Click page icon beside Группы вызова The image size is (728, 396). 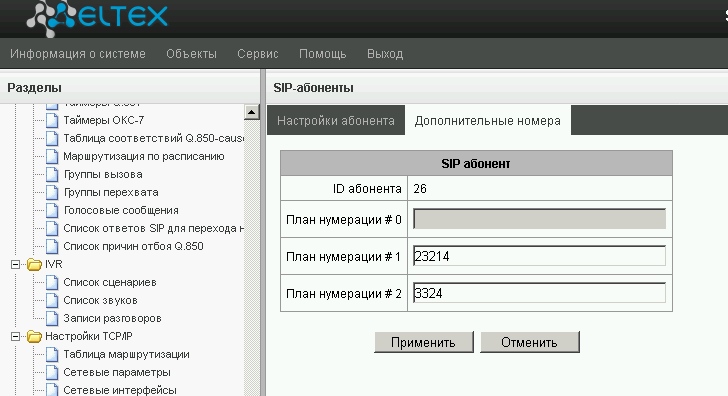click(52, 175)
